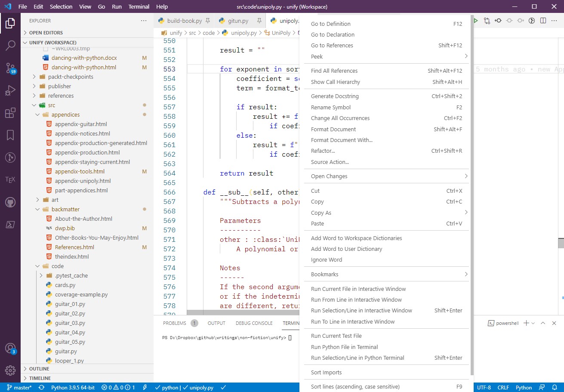Open the Accounts menu icon
The width and height of the screenshot is (564, 392).
tap(10, 348)
